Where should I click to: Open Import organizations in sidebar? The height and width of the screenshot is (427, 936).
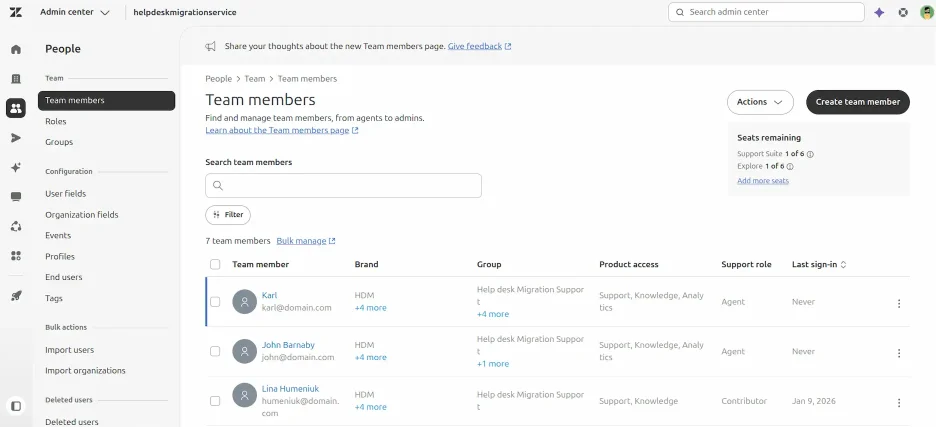tap(85, 370)
